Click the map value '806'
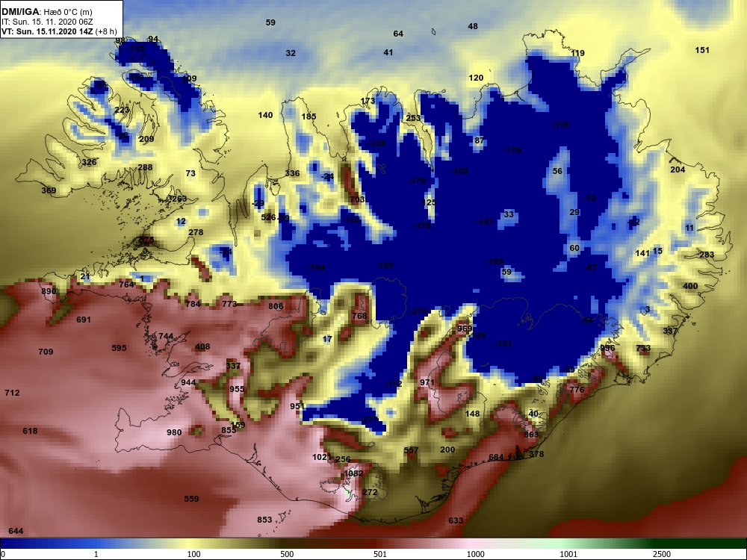 [x=276, y=306]
